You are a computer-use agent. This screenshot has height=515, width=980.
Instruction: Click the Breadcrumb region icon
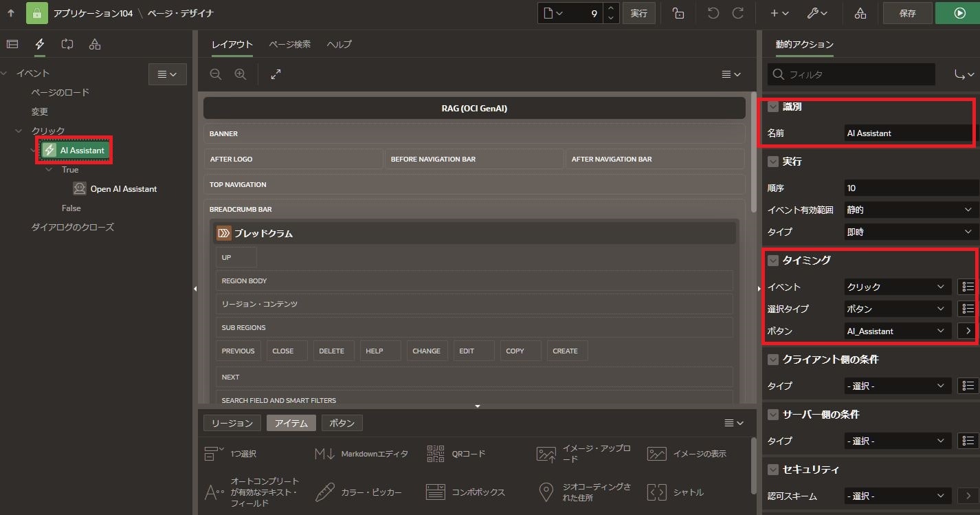pyautogui.click(x=224, y=233)
